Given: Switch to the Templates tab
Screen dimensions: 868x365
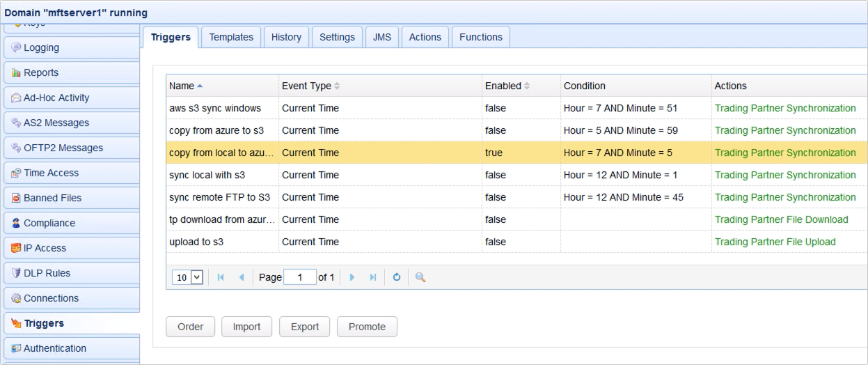Looking at the screenshot, I should click(x=231, y=38).
